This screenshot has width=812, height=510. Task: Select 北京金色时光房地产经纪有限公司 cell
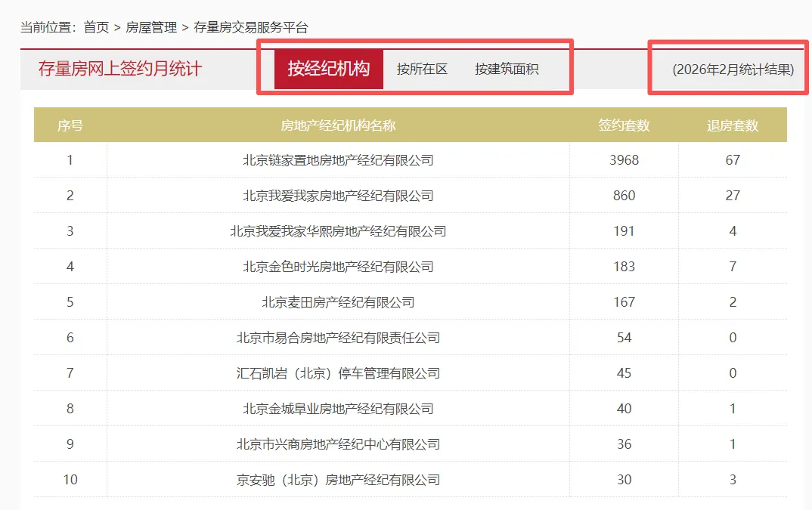tap(338, 267)
